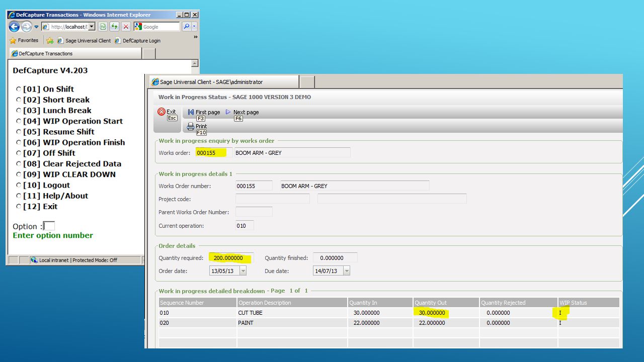
Task: Select the [12] Exit radio option
Action: 19,207
